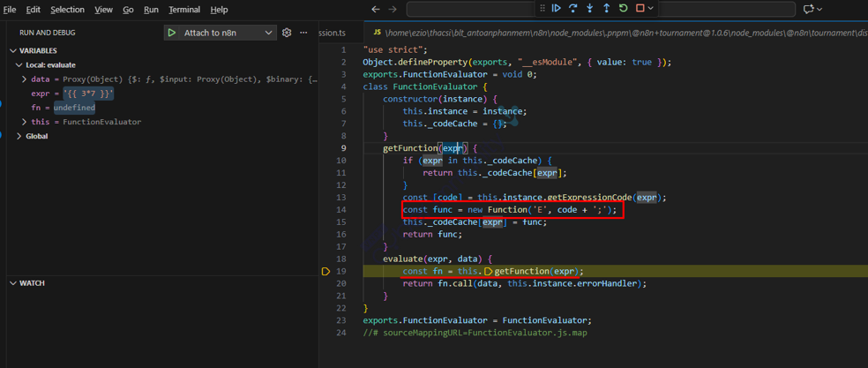Select the fn variable value undefined
The width and height of the screenshot is (868, 368).
pyautogui.click(x=74, y=108)
